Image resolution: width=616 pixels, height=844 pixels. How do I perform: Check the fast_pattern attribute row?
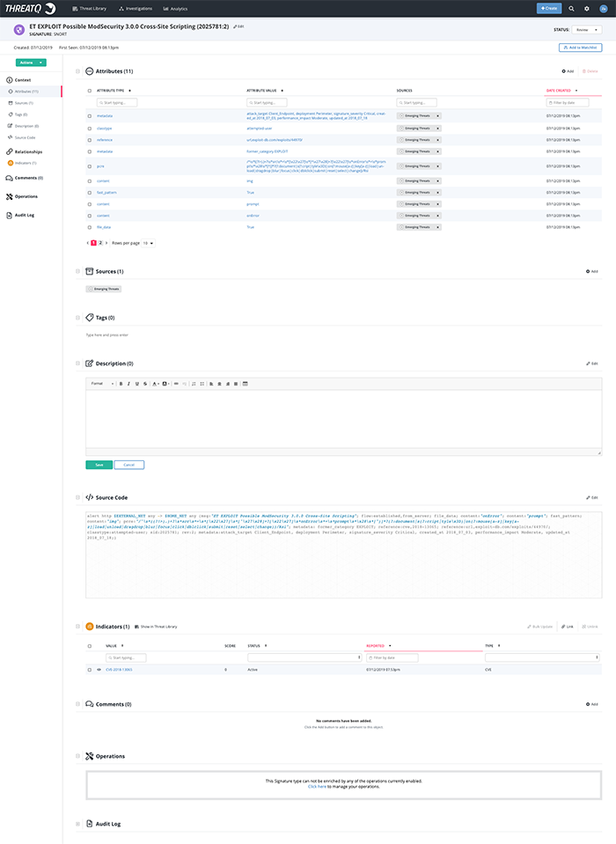pos(89,192)
